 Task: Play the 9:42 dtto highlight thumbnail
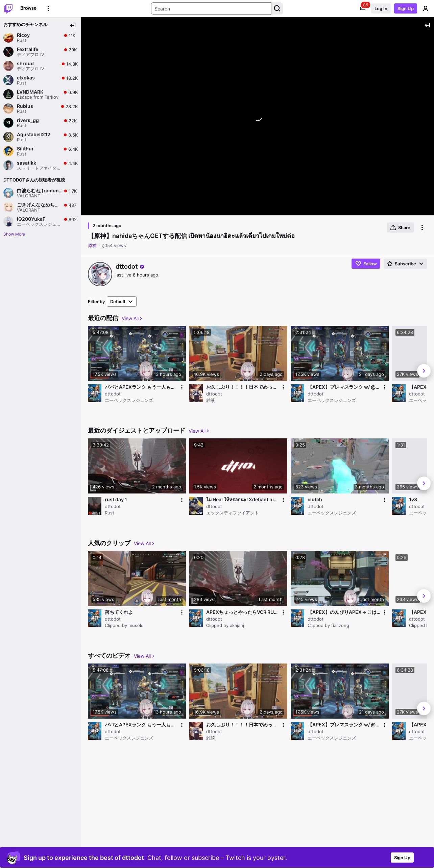click(238, 466)
